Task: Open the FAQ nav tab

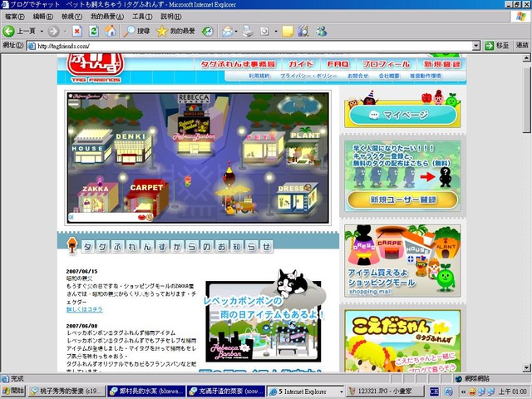Action: [337, 64]
